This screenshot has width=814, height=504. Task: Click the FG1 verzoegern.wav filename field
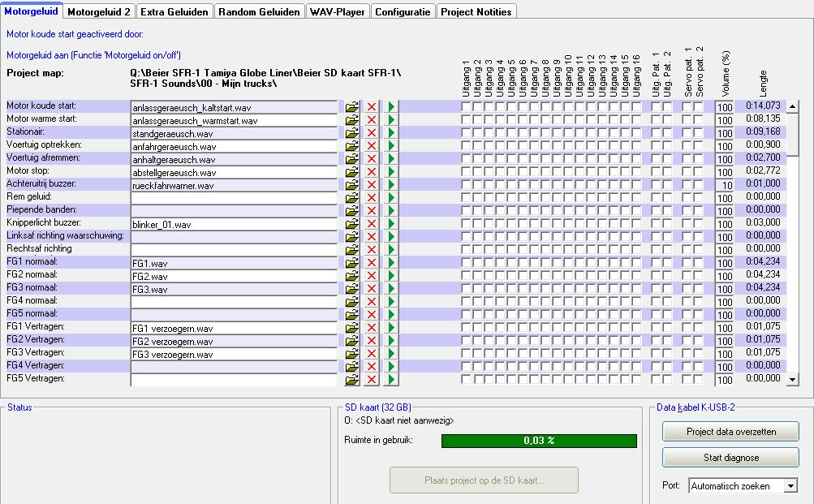[234, 328]
